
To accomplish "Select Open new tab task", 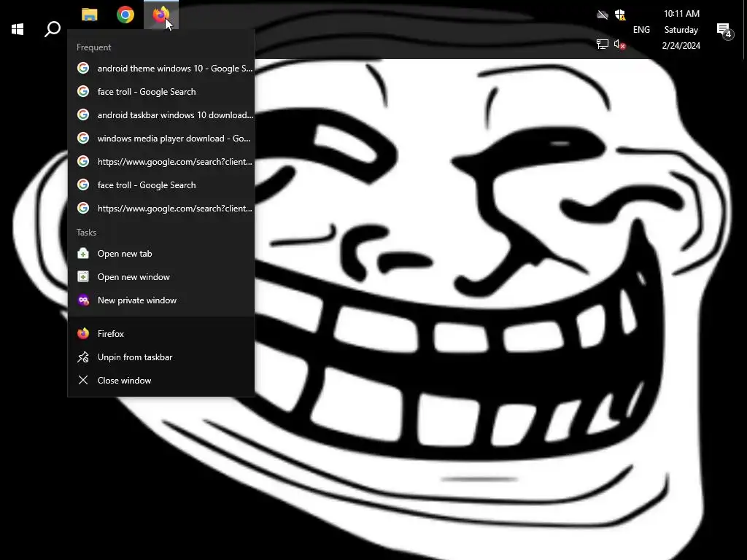I will point(161,253).
